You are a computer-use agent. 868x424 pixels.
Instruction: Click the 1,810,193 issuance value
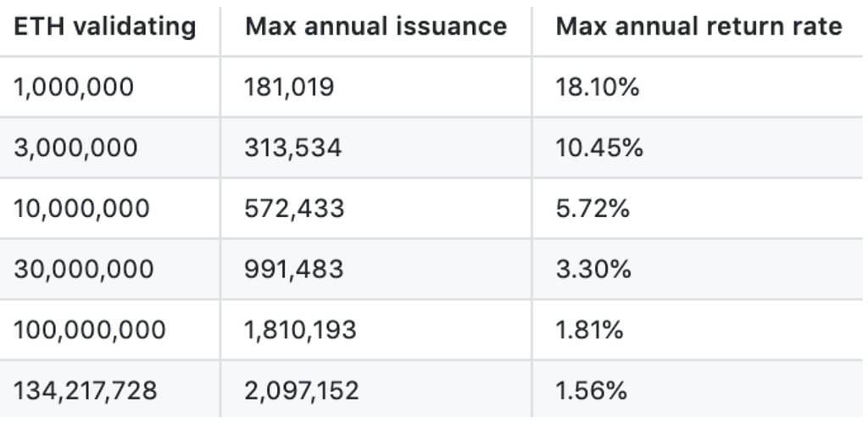coord(301,330)
